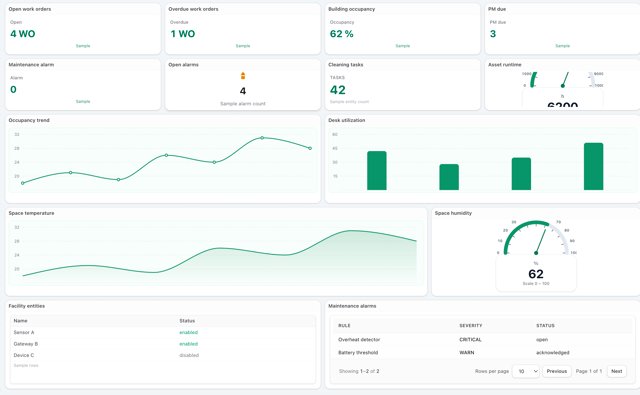Click the Building occupancy card title

[x=351, y=9]
